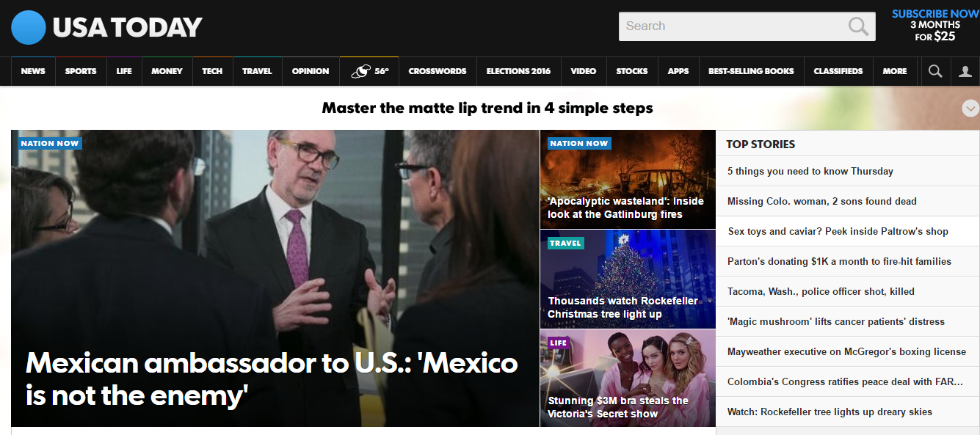Click NATION NOW tag on Gatlinburg story

tap(579, 143)
